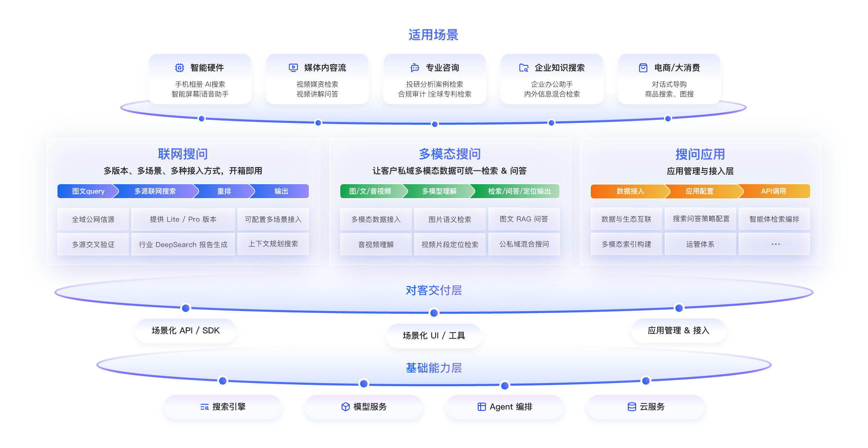The height and width of the screenshot is (448, 868).
Task: Click the 应用管理 & 接入 pill
Action: (679, 331)
